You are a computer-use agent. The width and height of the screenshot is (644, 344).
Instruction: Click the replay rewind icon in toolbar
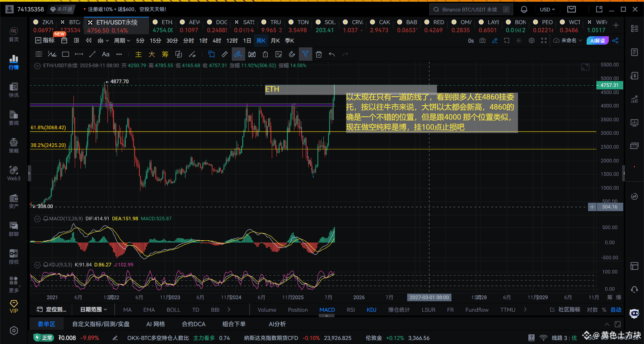pos(89,41)
